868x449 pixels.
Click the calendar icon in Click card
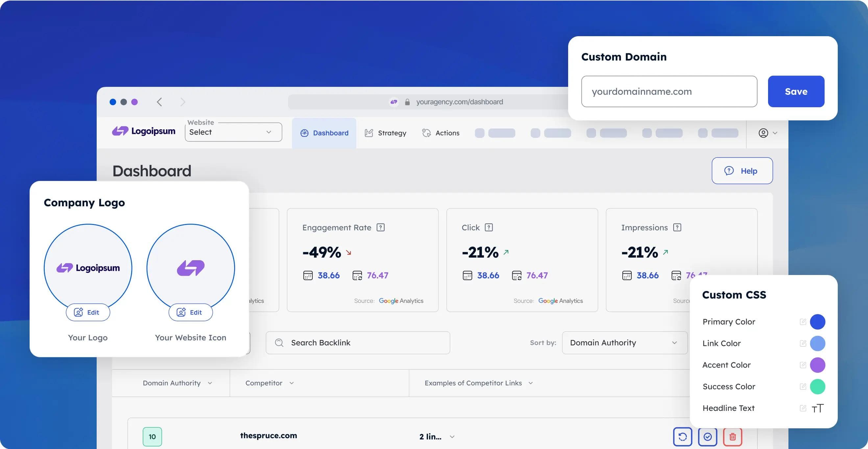point(467,276)
